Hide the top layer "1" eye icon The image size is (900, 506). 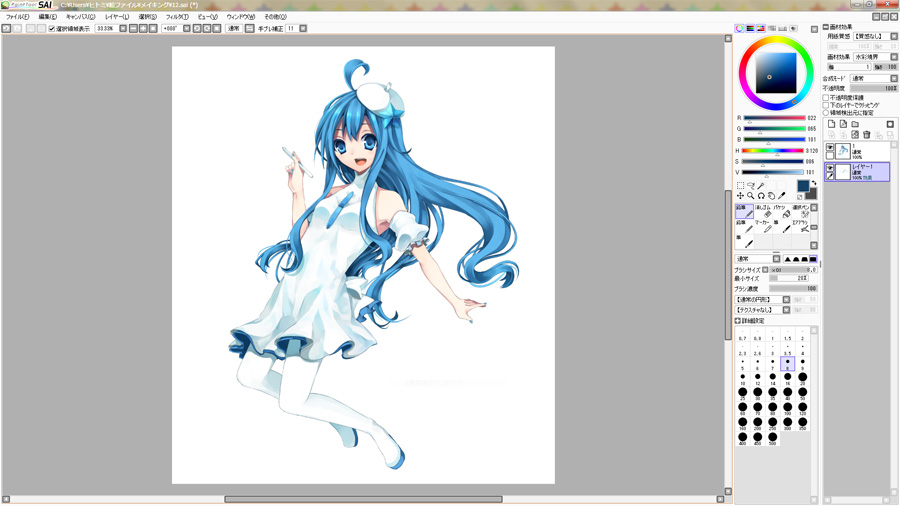830,147
